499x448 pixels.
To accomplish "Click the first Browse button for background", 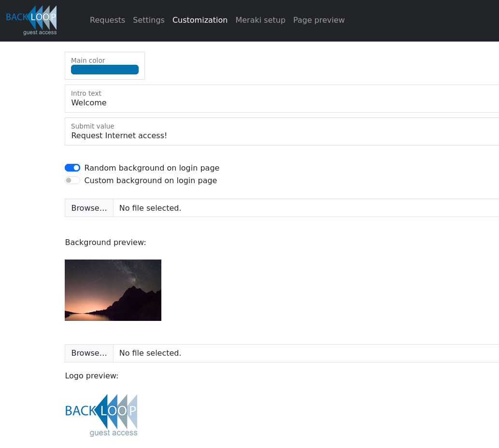I will pyautogui.click(x=89, y=208).
